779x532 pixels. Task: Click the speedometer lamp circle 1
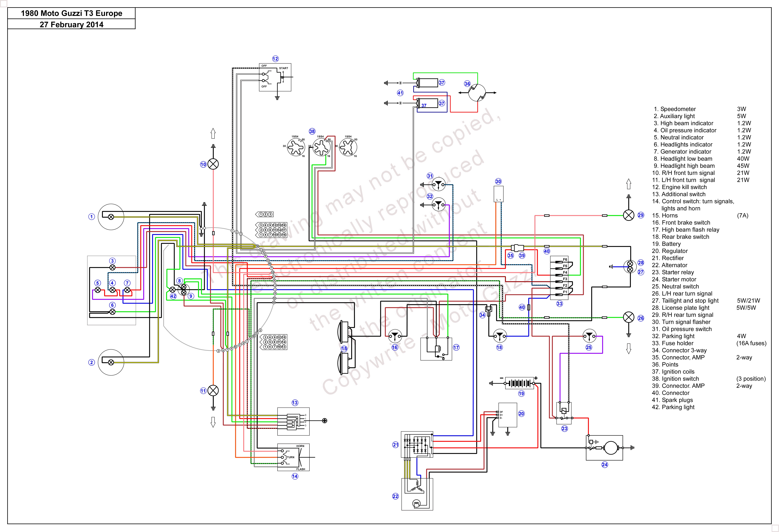111,217
